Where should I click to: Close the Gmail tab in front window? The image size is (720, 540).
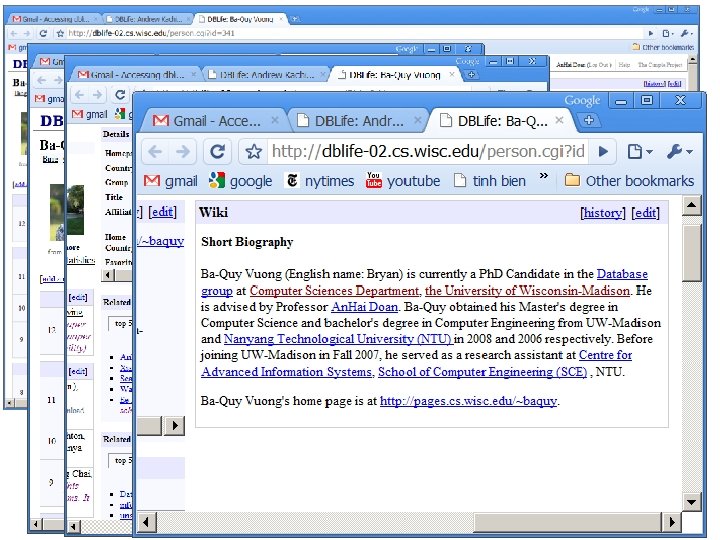point(275,120)
